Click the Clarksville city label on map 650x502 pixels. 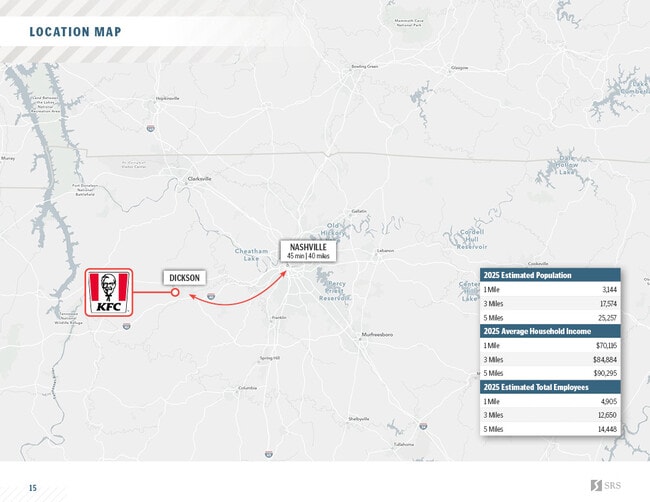pyautogui.click(x=199, y=179)
